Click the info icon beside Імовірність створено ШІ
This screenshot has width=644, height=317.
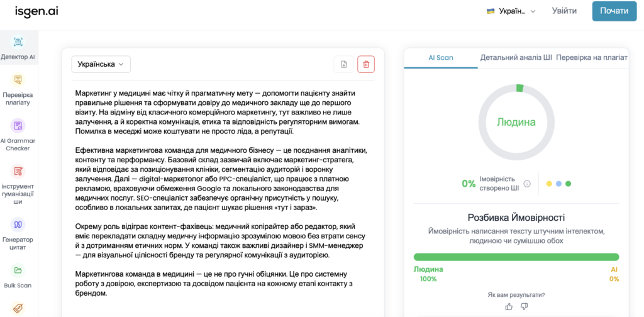(x=528, y=184)
